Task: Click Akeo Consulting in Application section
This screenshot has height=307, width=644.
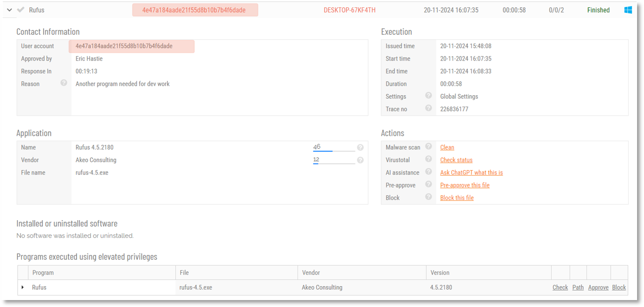Action: pyautogui.click(x=96, y=160)
